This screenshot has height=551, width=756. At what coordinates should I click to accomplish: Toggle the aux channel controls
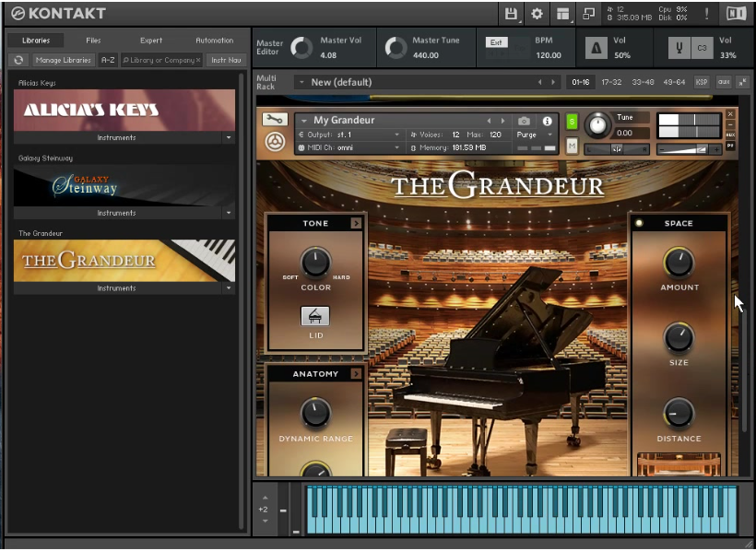pos(723,82)
